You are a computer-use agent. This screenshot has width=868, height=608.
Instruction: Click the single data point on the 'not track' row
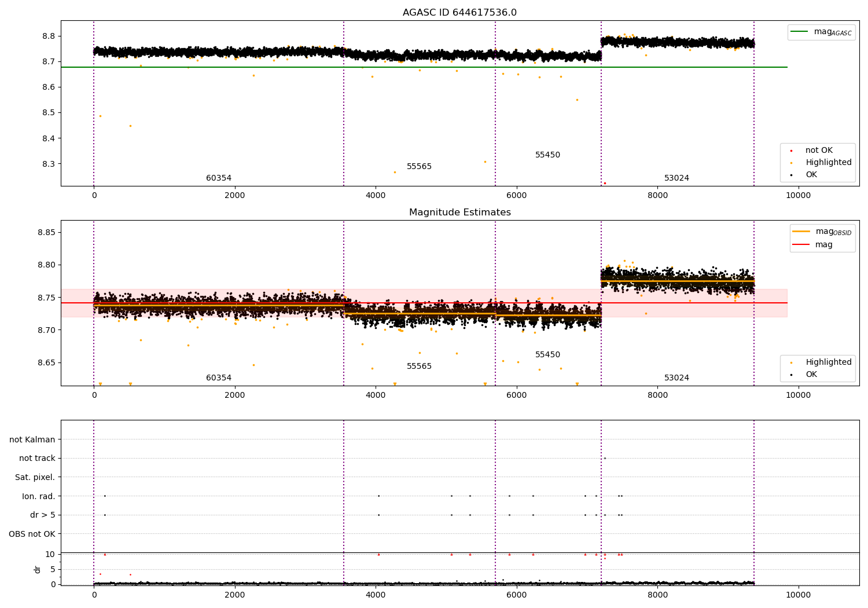point(605,458)
